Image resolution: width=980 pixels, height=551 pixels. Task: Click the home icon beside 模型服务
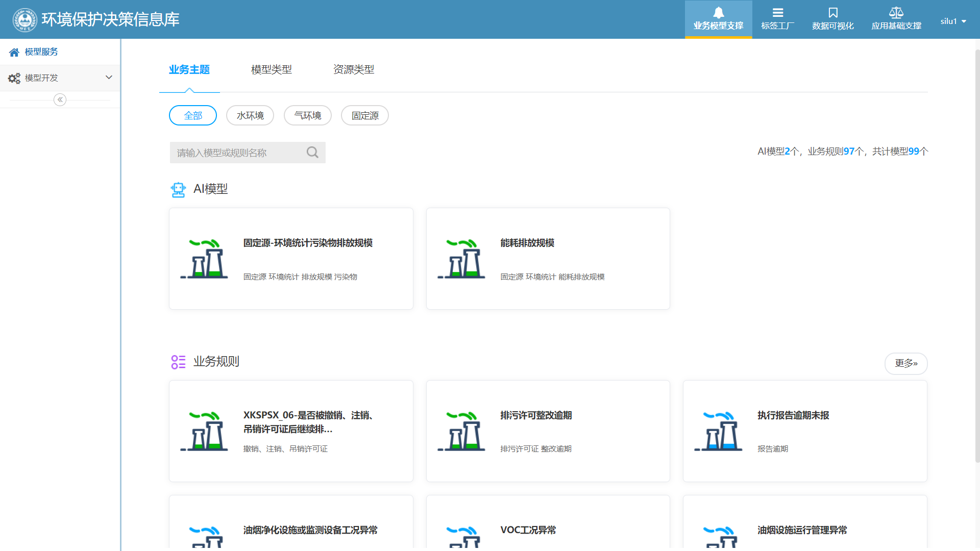click(14, 52)
